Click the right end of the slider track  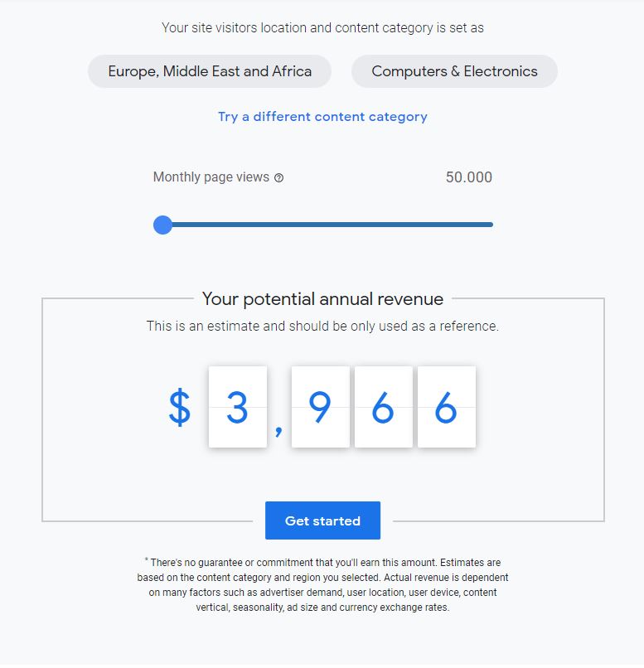click(x=490, y=225)
